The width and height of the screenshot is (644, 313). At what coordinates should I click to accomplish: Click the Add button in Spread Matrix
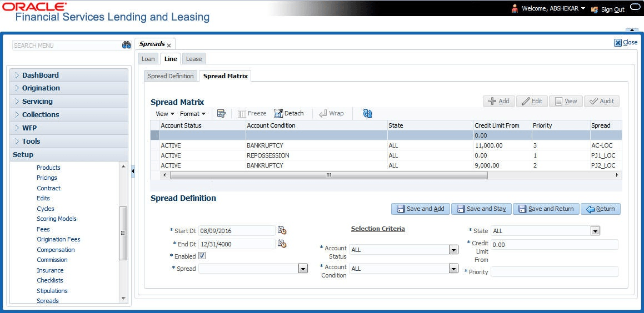click(499, 102)
